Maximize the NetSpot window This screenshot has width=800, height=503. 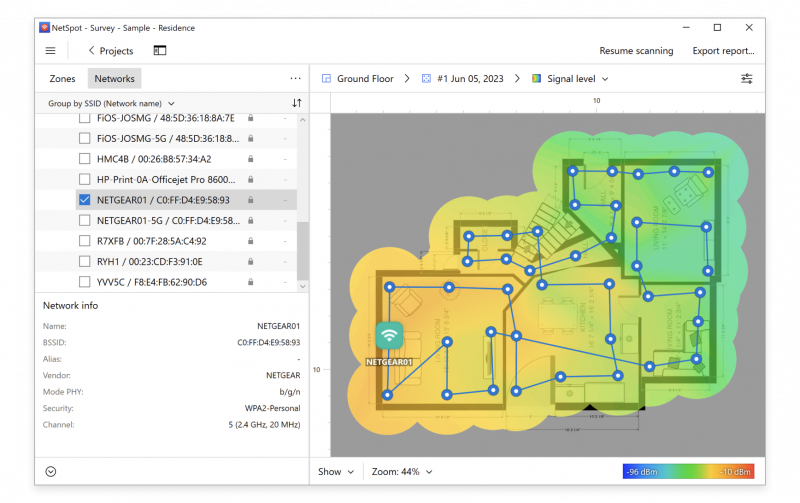[717, 28]
